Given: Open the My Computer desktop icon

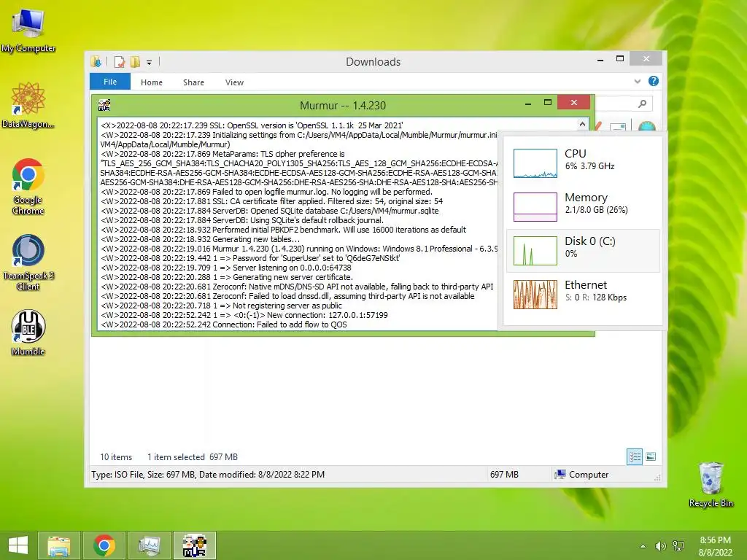Looking at the screenshot, I should pos(28,31).
